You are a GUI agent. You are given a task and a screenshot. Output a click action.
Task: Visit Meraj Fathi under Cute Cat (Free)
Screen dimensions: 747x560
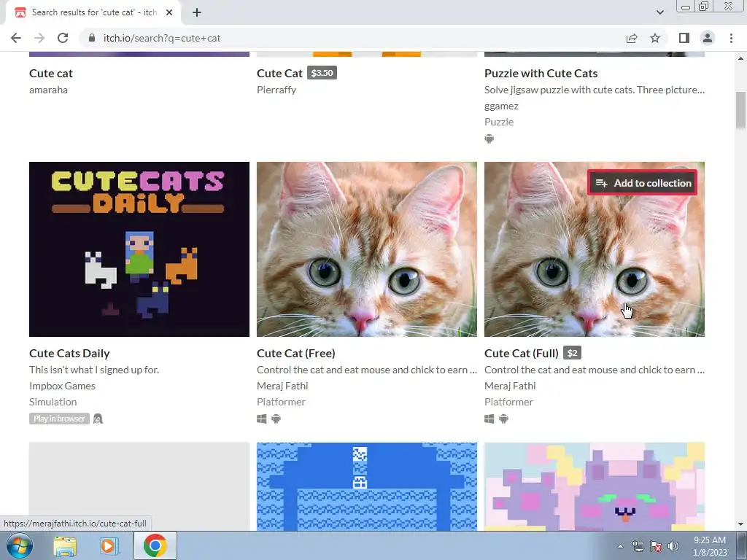point(282,386)
